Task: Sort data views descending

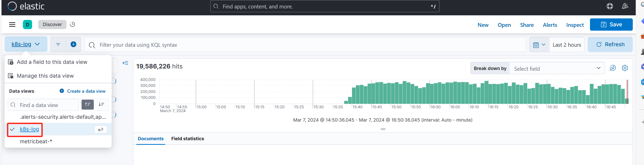Action: click(x=101, y=104)
